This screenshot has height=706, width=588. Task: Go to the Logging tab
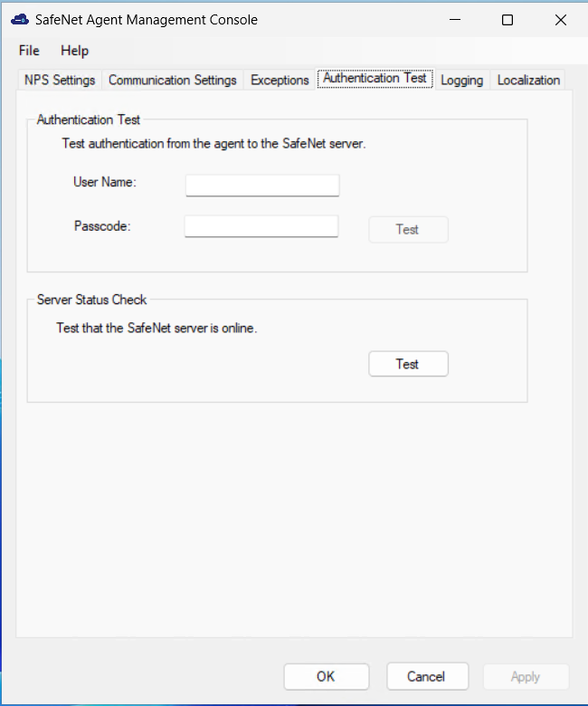(x=462, y=81)
